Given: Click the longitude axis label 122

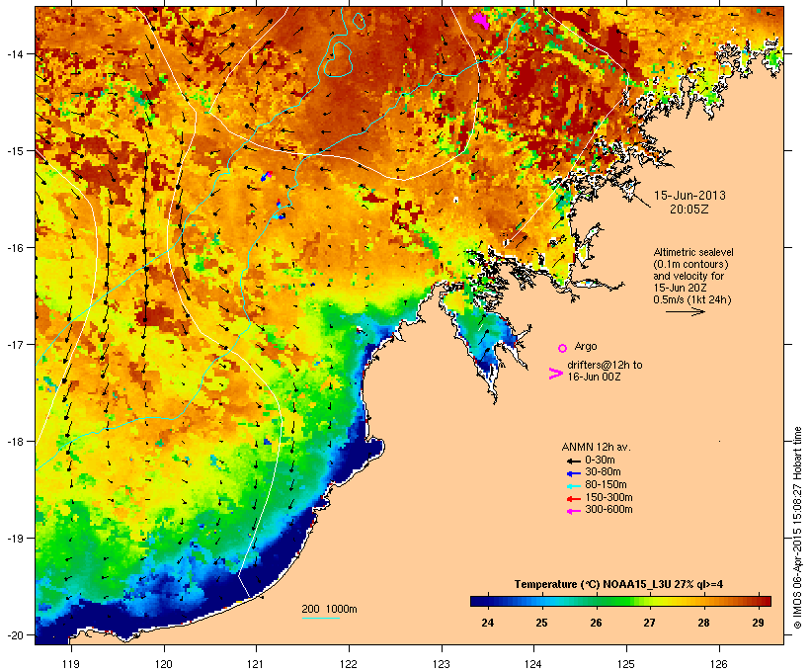Looking at the screenshot, I should pos(349,664).
